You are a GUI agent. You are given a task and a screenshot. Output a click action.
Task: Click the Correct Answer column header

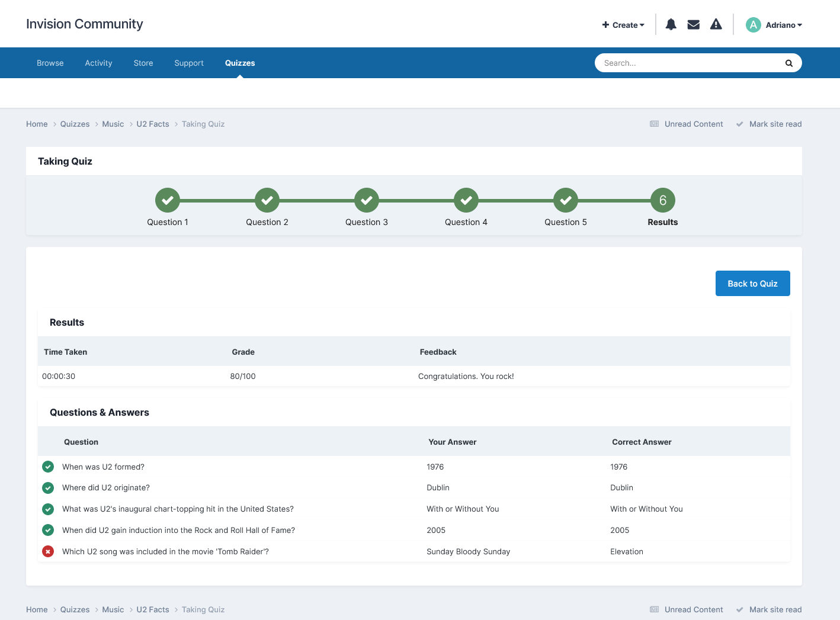pos(642,442)
